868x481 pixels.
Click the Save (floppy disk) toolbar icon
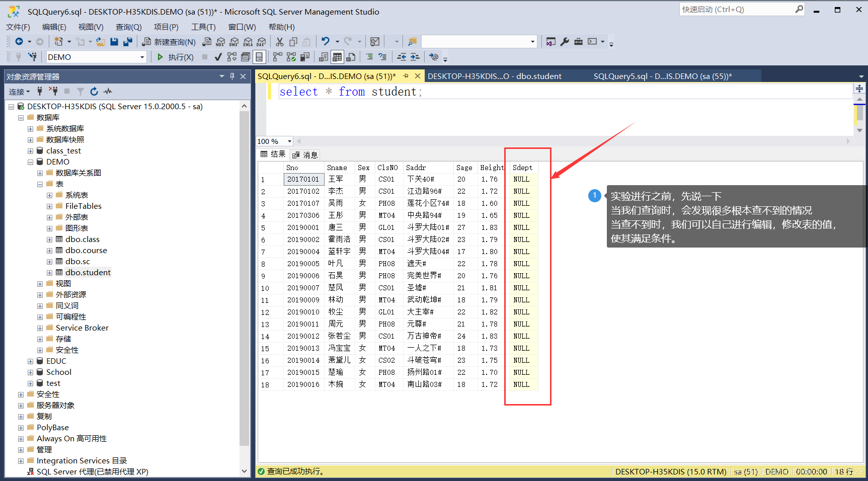[x=114, y=42]
